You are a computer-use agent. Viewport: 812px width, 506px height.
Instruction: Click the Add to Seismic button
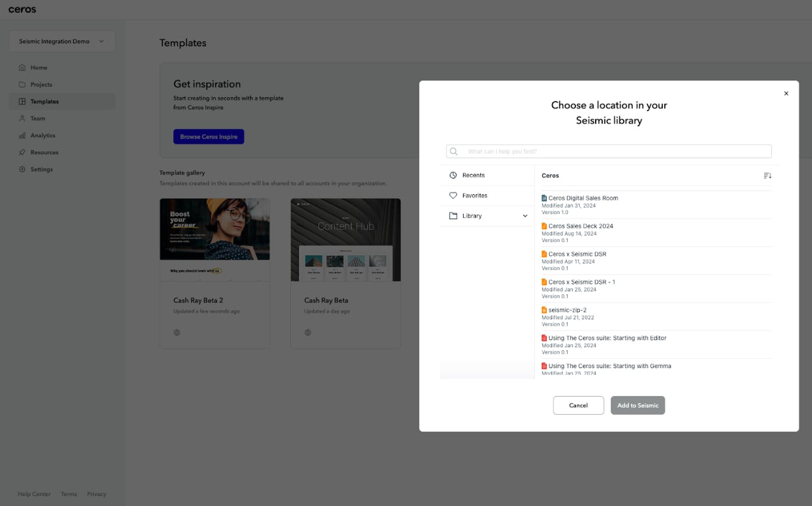click(x=638, y=405)
